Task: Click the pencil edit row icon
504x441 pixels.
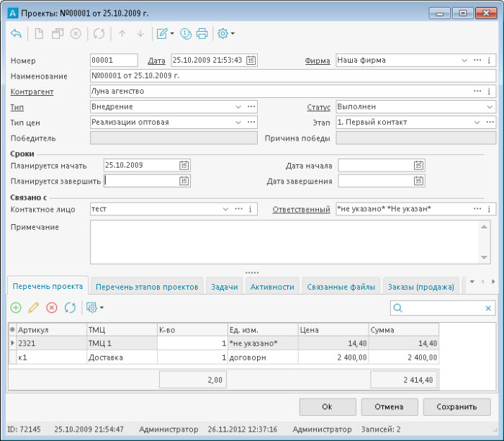Action: 33,308
